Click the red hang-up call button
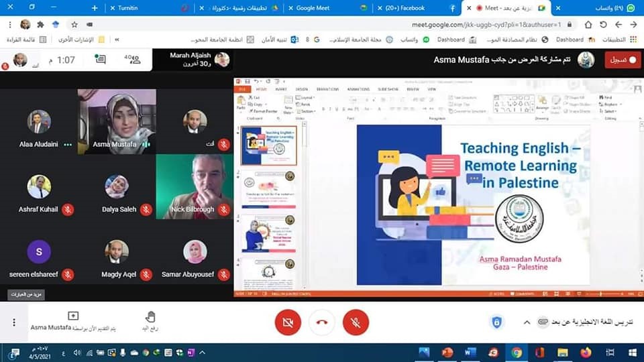The image size is (644, 362). pyautogui.click(x=322, y=322)
